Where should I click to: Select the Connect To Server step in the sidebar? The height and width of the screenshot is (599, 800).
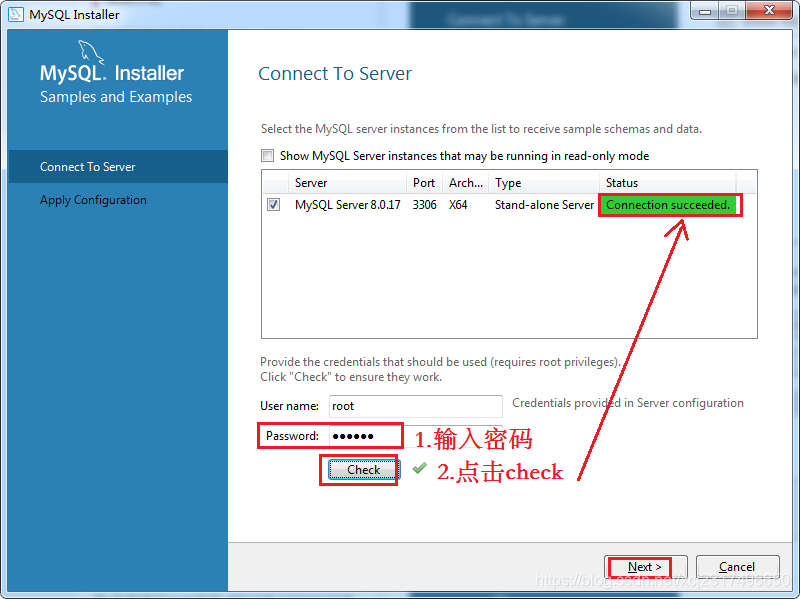click(x=118, y=166)
